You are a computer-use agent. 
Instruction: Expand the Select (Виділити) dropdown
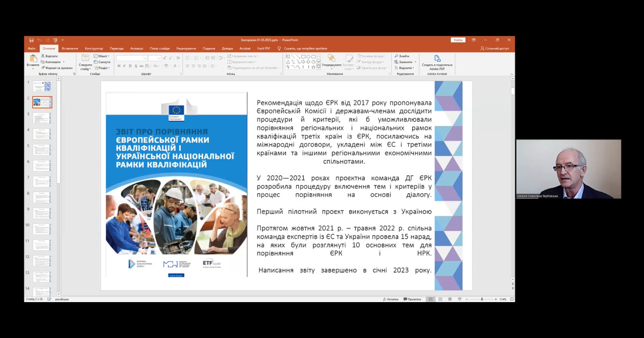(x=405, y=68)
